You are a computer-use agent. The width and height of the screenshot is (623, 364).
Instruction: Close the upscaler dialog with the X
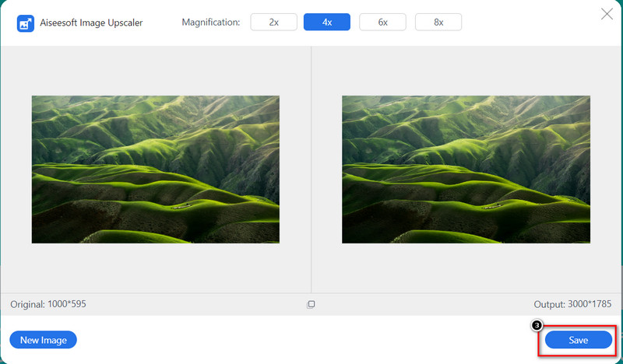607,13
